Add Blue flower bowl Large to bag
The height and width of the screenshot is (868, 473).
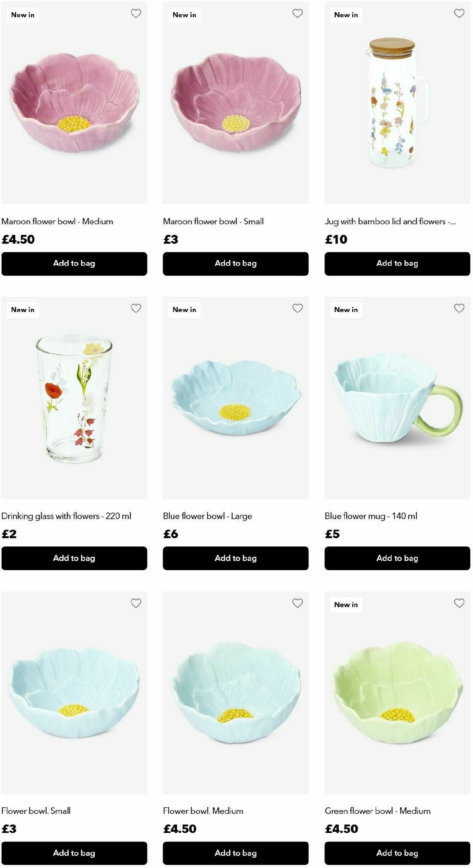236,558
